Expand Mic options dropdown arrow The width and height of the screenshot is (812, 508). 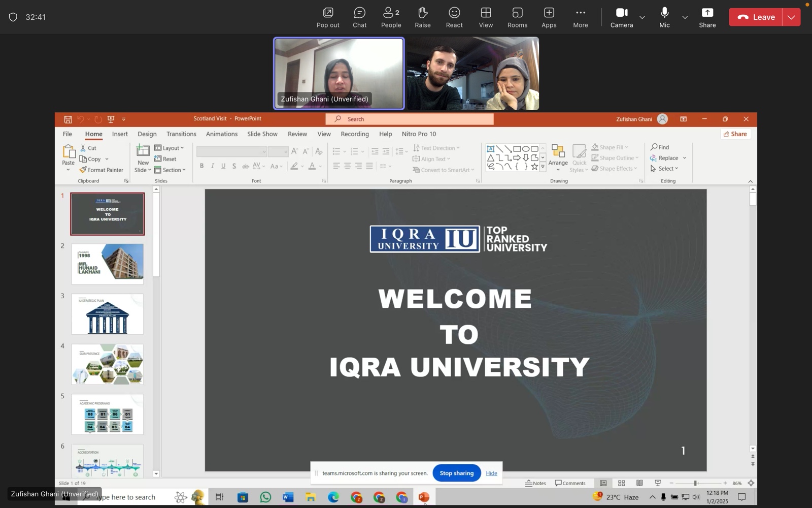[x=685, y=17]
